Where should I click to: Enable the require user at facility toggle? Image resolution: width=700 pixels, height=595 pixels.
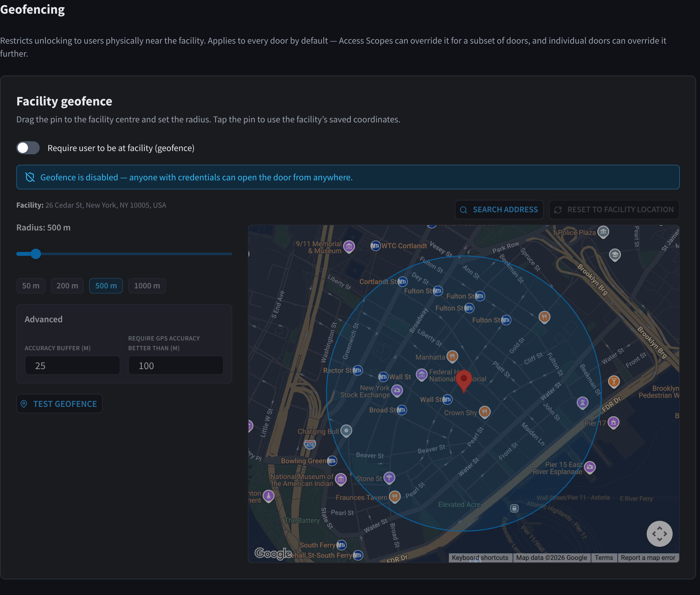pyautogui.click(x=28, y=148)
